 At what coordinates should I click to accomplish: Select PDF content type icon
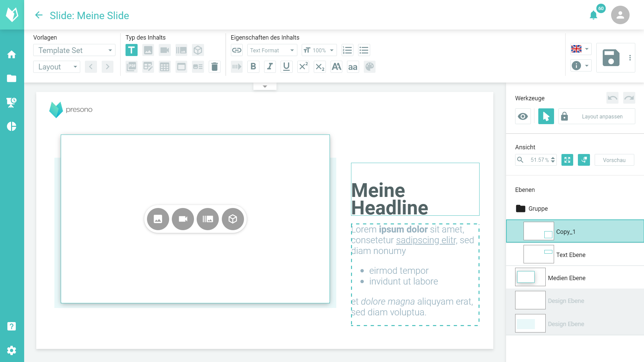coord(132,67)
